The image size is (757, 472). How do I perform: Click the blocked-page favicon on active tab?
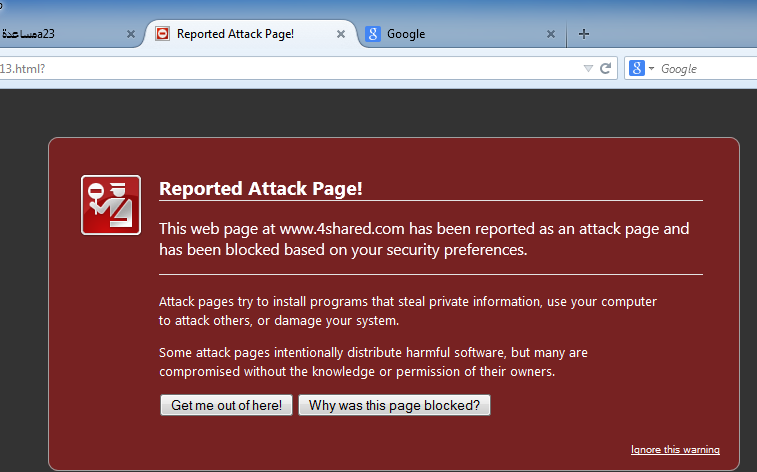tap(163, 33)
